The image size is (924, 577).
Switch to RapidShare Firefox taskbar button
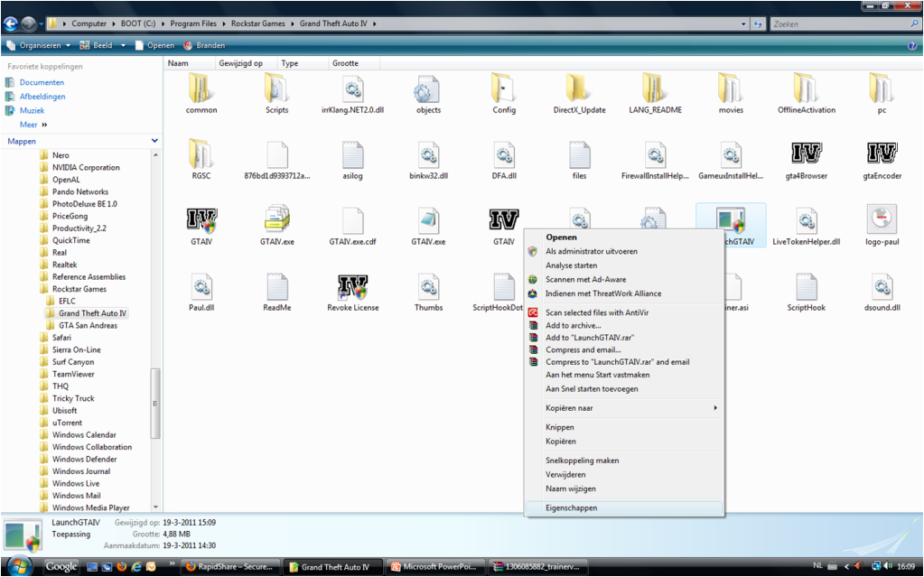(x=229, y=567)
